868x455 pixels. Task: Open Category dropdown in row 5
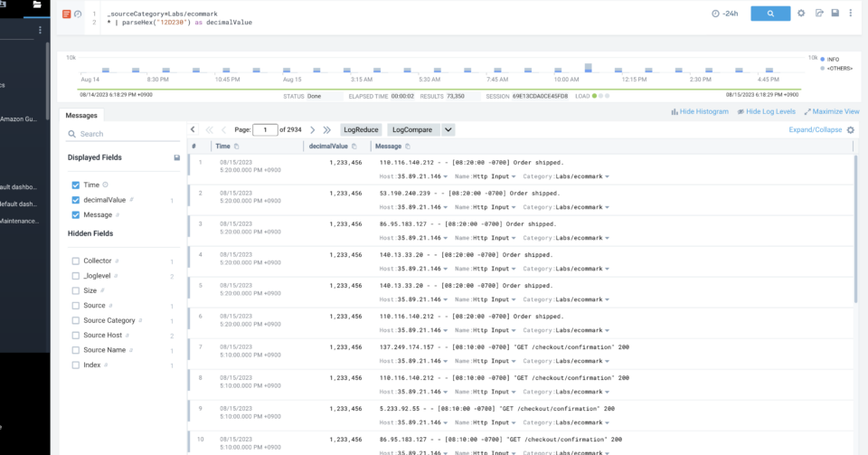(608, 299)
